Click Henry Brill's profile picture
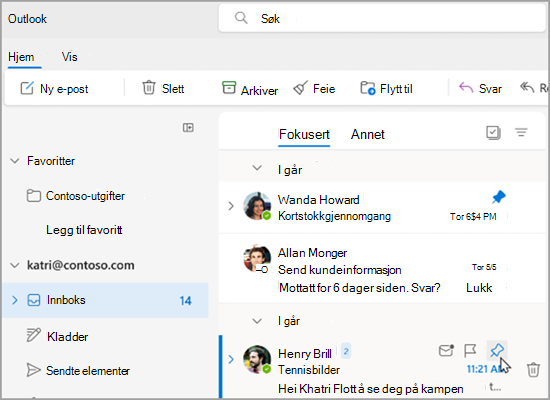The width and height of the screenshot is (550, 400). pos(257,360)
